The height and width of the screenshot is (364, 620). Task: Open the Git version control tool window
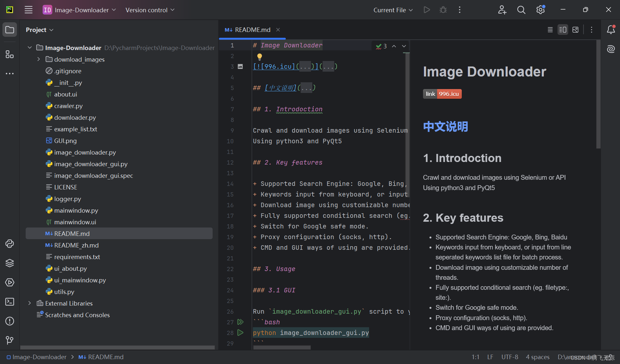tap(10, 340)
